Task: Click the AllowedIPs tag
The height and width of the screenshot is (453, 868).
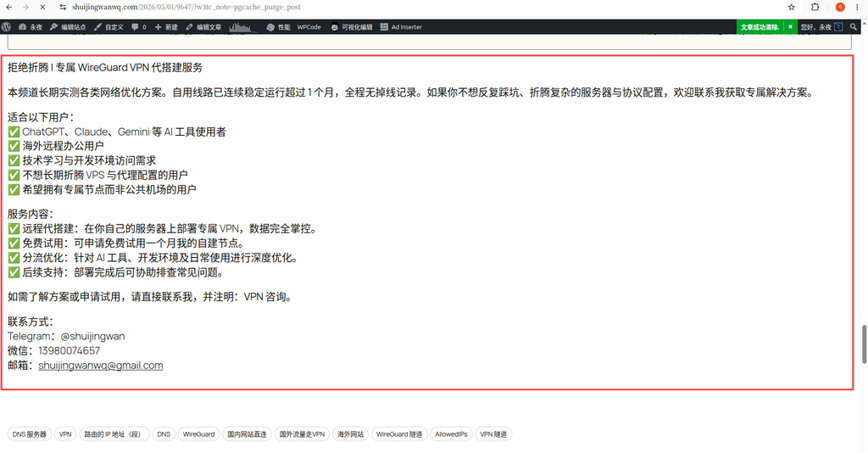Action: pyautogui.click(x=451, y=434)
